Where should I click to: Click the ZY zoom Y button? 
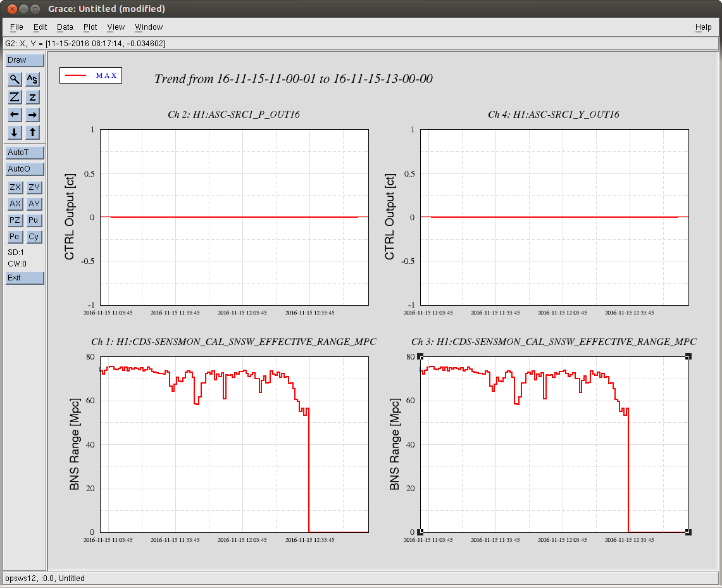[x=34, y=187]
